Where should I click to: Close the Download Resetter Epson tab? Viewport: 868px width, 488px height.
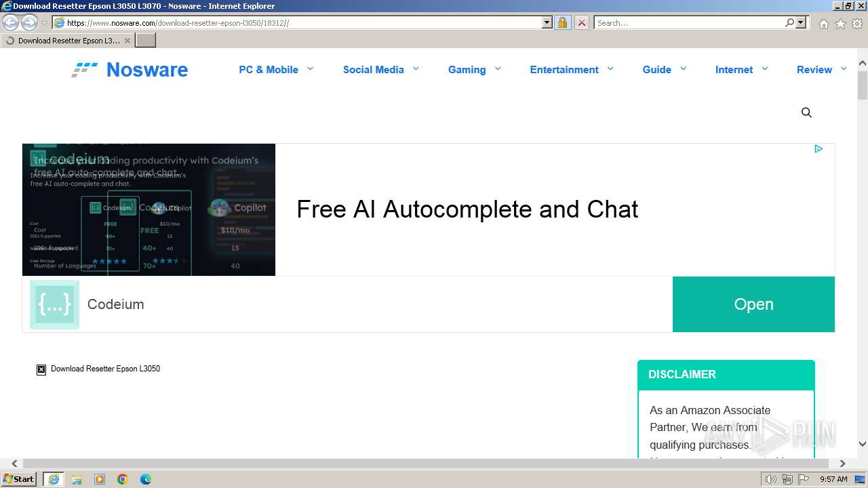pos(127,41)
